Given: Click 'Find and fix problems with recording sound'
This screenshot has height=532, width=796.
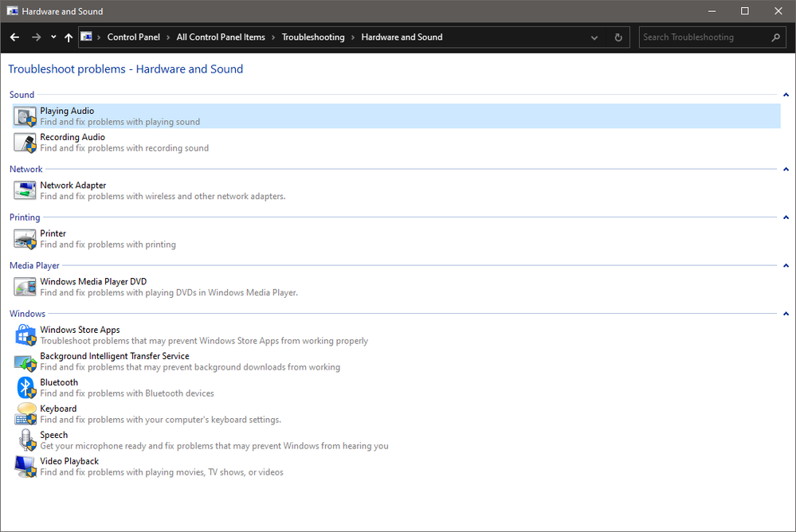Looking at the screenshot, I should (x=124, y=148).
